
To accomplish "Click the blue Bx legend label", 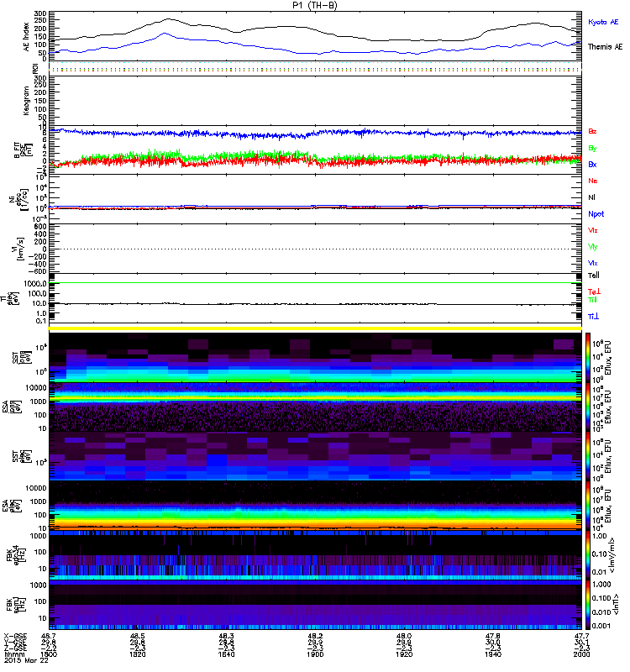I will click(592, 165).
